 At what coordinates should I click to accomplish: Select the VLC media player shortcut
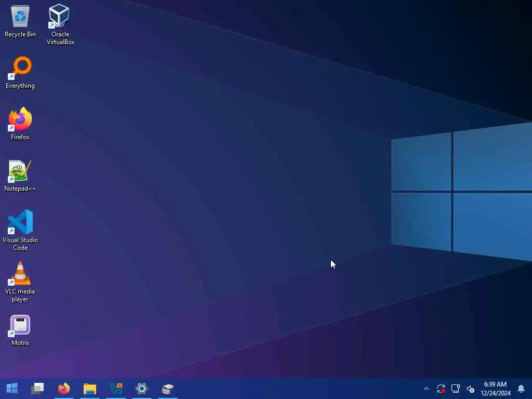point(20,282)
